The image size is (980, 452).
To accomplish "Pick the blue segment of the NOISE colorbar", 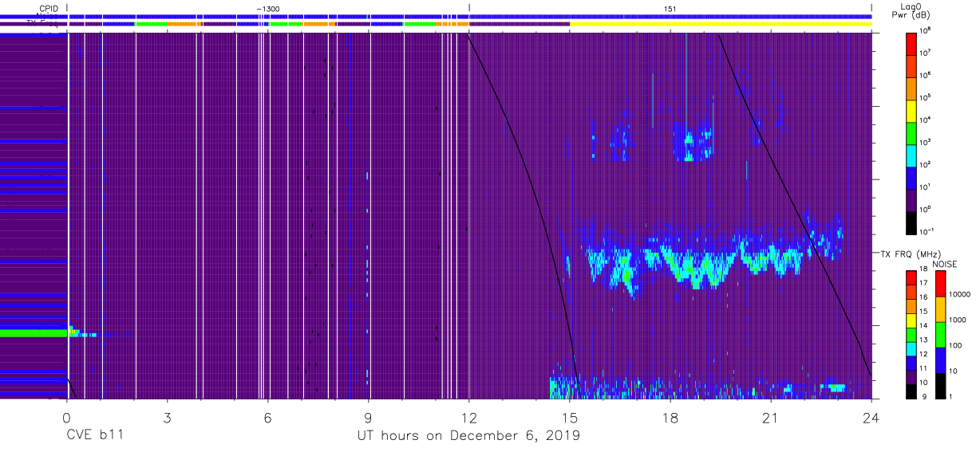I will [941, 360].
